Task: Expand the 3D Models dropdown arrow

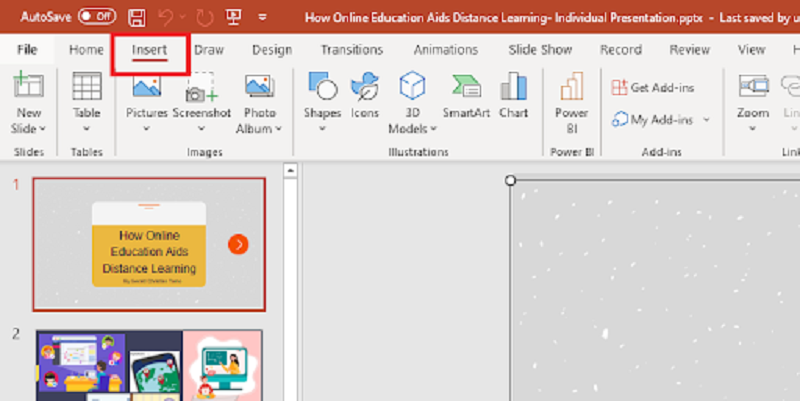Action: (433, 129)
